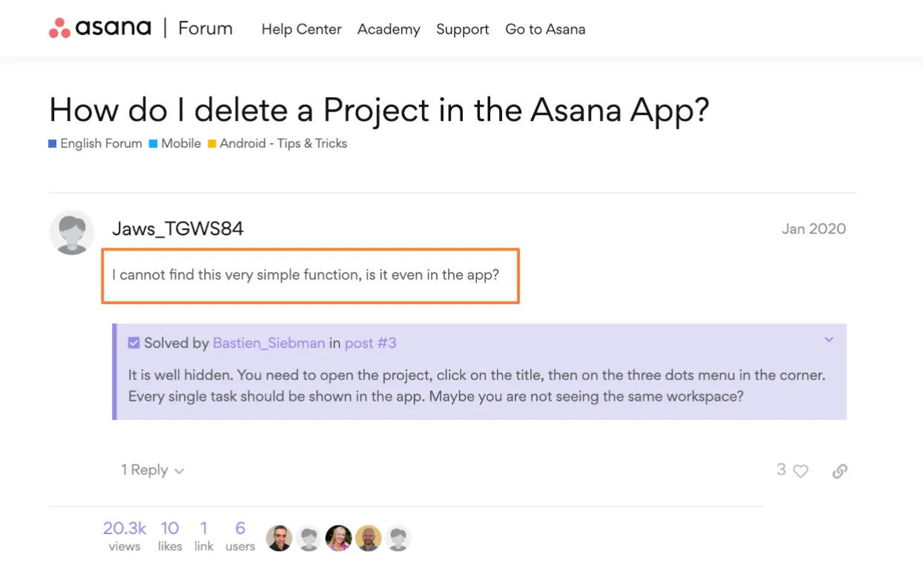
Task: Open the Academy menu item
Action: [389, 30]
